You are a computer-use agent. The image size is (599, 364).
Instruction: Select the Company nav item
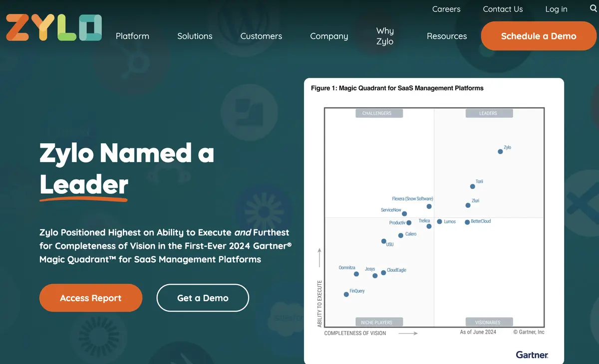(329, 36)
